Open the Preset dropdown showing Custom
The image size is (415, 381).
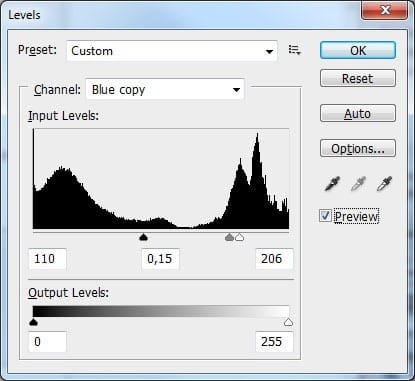pos(172,51)
